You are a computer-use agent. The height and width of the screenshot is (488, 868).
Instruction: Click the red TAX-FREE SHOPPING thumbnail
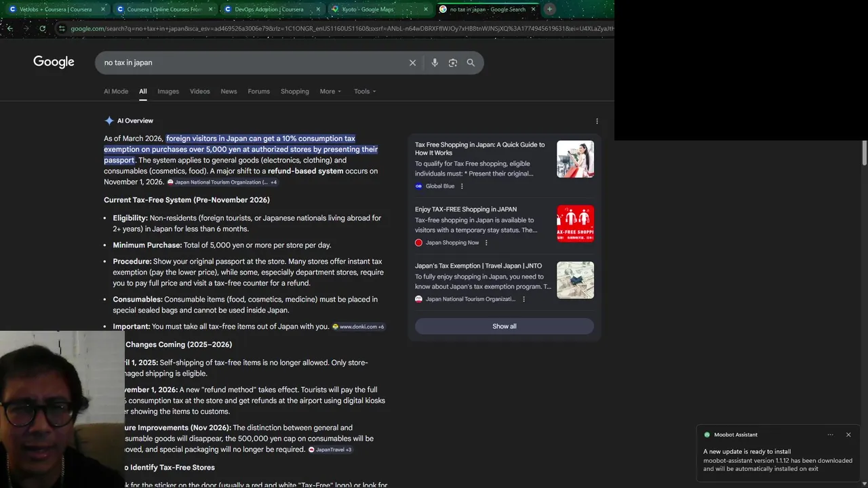point(575,224)
